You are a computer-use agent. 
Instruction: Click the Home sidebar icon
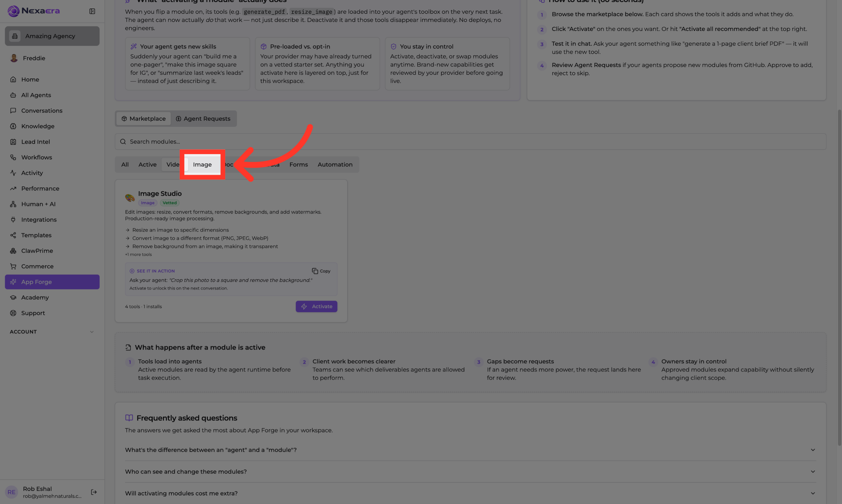point(13,79)
